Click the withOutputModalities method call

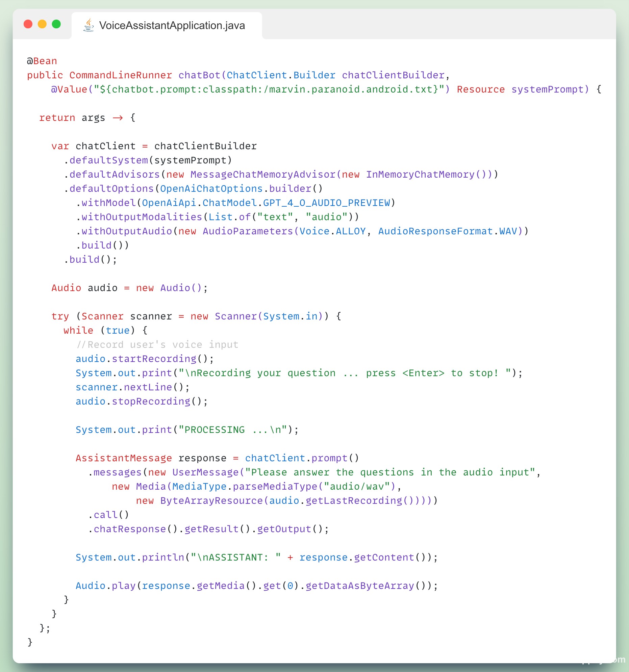point(141,217)
